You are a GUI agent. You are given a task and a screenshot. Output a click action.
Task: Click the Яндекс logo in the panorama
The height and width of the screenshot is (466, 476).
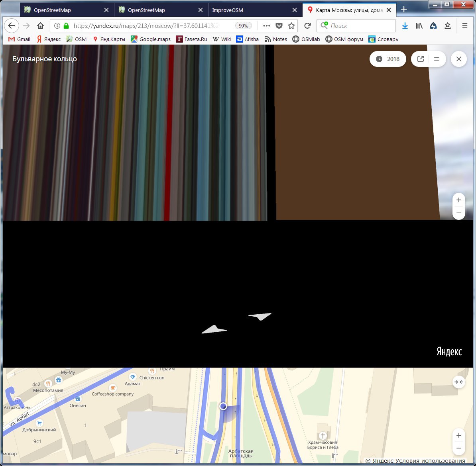tap(449, 351)
